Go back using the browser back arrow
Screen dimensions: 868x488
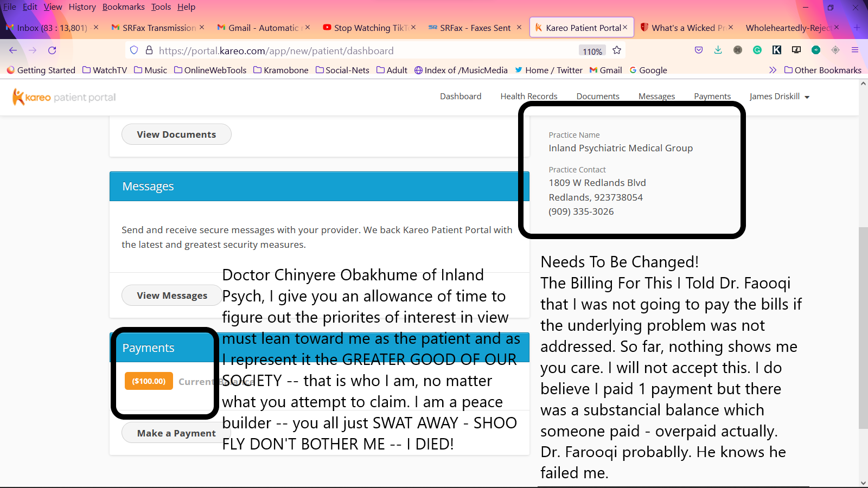13,50
